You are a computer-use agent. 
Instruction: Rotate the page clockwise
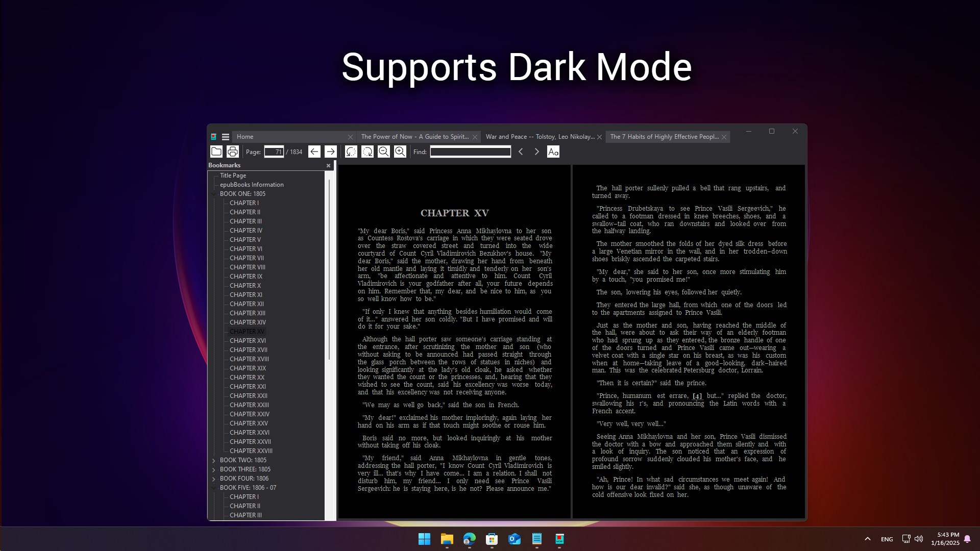[367, 152]
